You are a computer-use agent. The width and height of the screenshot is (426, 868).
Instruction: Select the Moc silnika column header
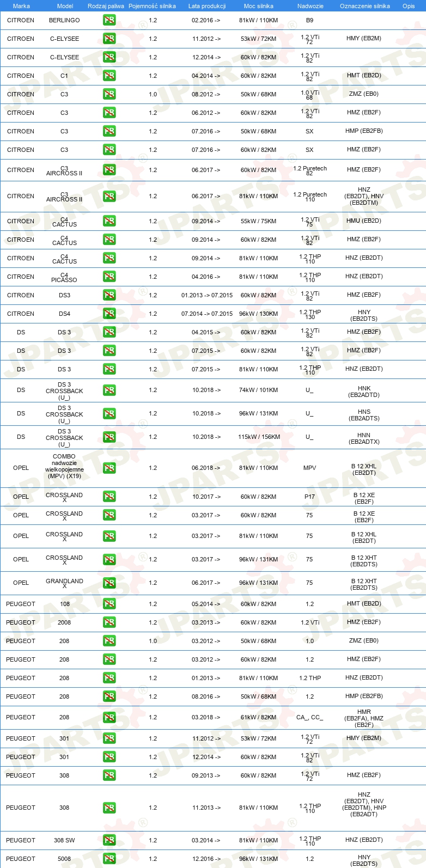(259, 6)
